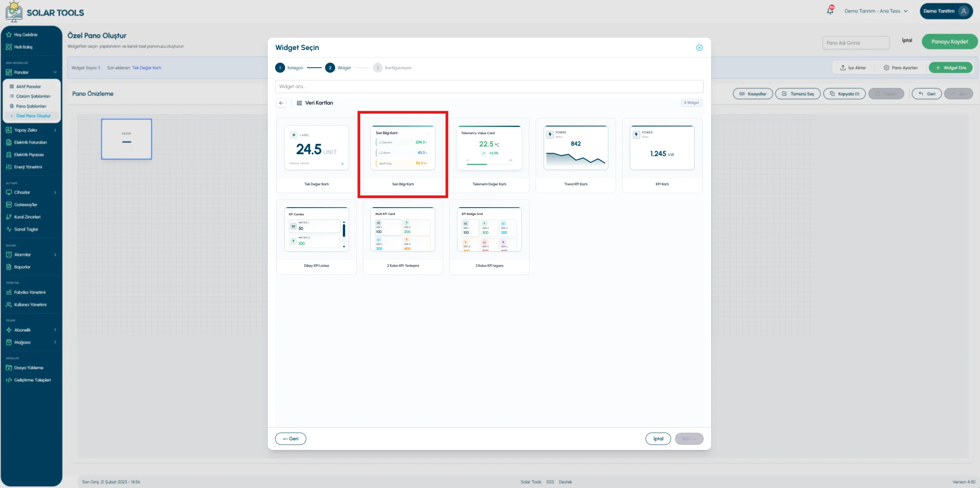The width and height of the screenshot is (980, 488).
Task: Click the Dosya Yükleme sidebar icon
Action: click(9, 368)
